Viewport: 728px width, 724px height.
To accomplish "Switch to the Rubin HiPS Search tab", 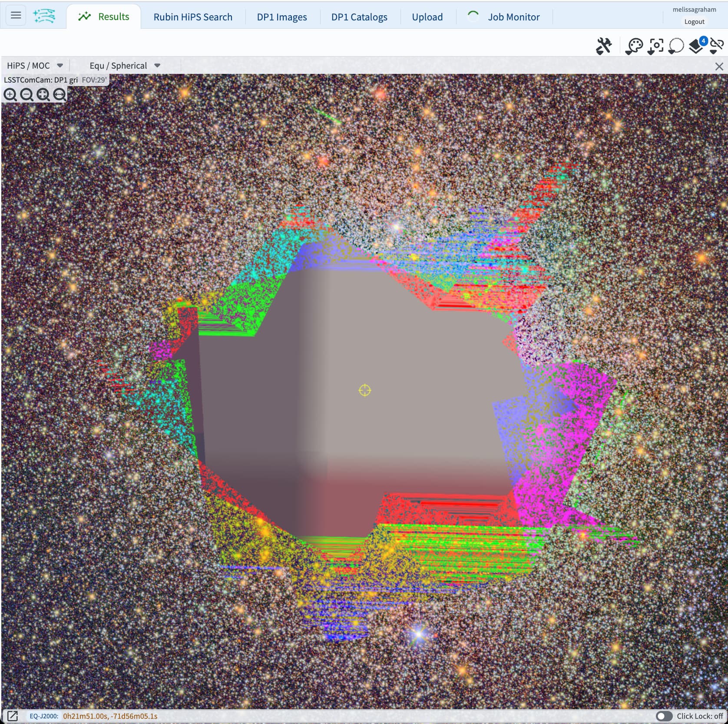I will pyautogui.click(x=193, y=17).
